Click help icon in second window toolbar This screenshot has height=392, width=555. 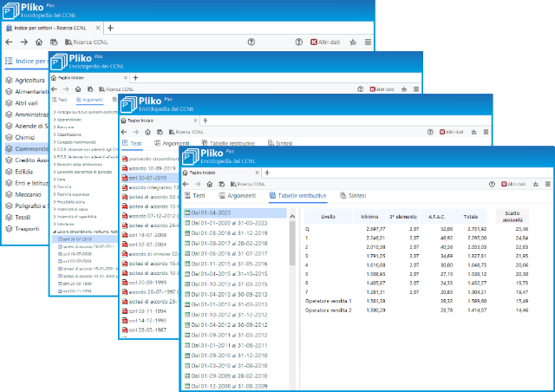coord(361,89)
